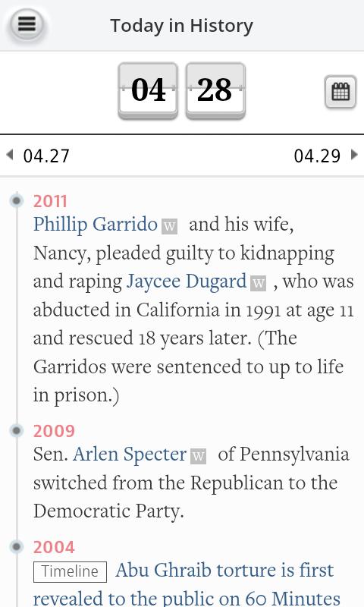Select the 2009 timeline marker dot
The image size is (364, 607).
[17, 430]
